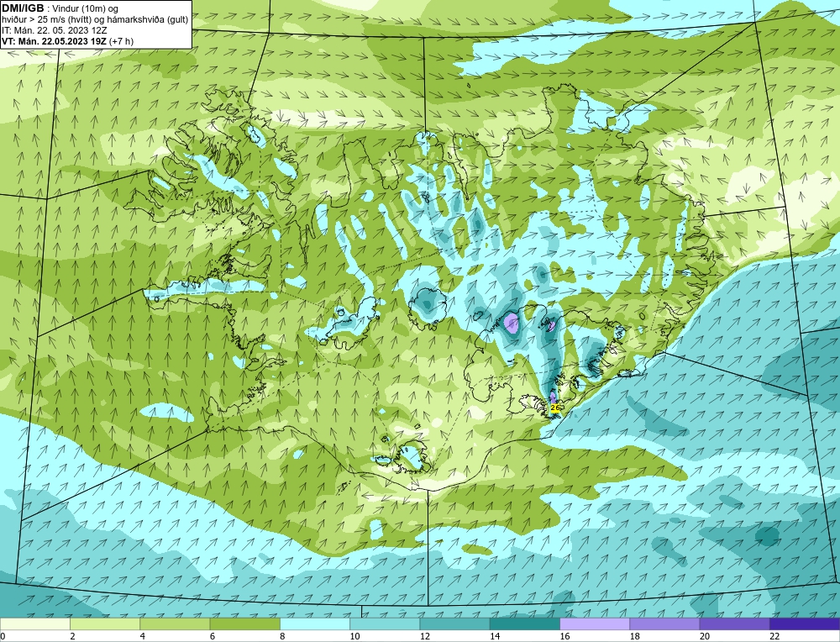The width and height of the screenshot is (840, 642).
Task: Click the legend scale value 22
Action: (774, 636)
